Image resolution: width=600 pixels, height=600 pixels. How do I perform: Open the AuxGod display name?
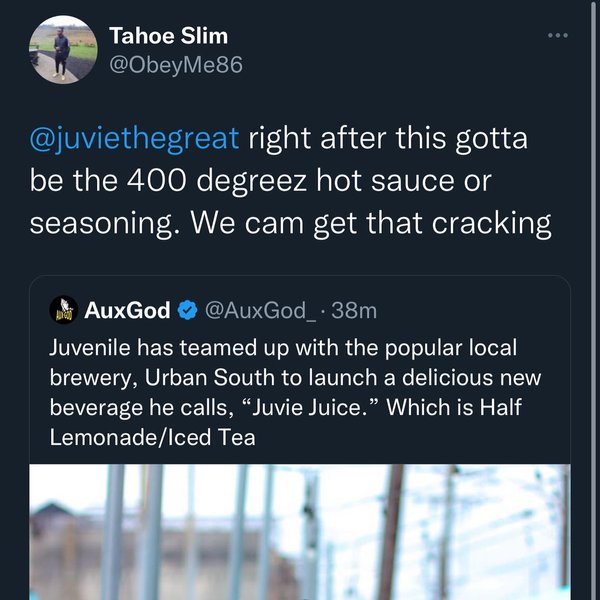coord(128,310)
